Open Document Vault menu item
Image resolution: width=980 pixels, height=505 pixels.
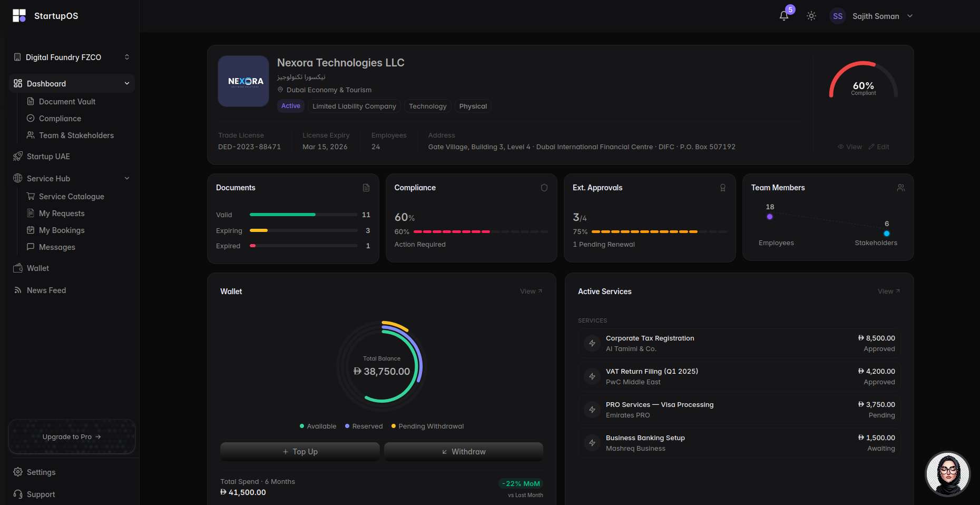point(67,102)
